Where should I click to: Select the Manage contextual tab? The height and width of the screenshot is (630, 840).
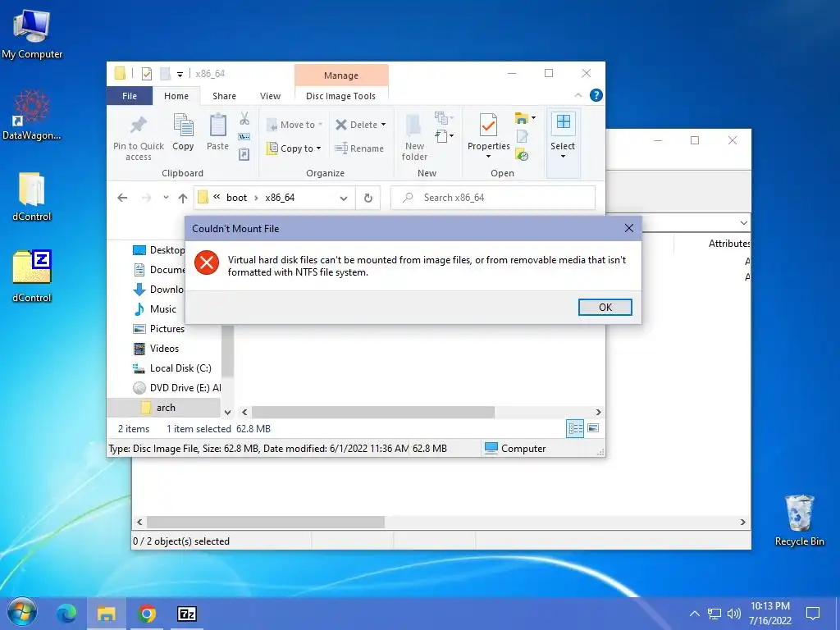(340, 75)
